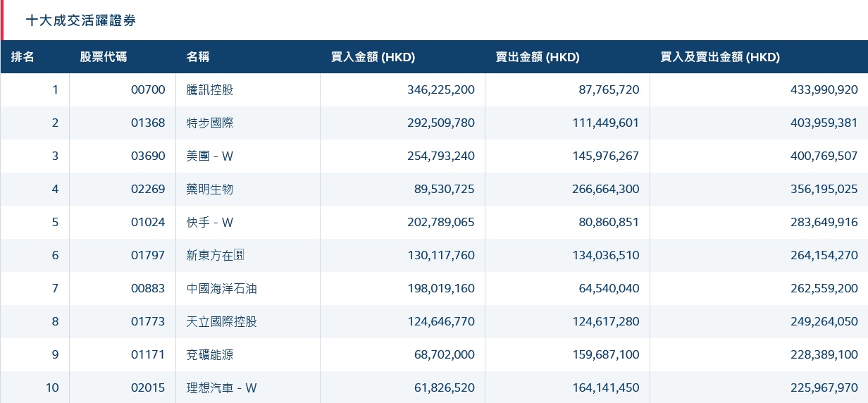Click sell amount 124,617,280
This screenshot has height=403, width=868.
[606, 321]
